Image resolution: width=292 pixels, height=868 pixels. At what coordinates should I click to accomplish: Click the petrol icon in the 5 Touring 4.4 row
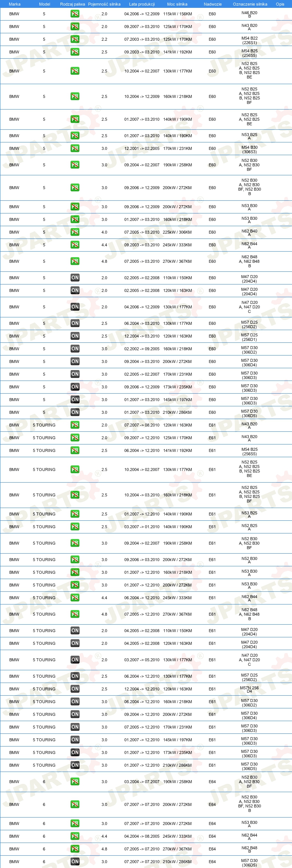tap(75, 598)
